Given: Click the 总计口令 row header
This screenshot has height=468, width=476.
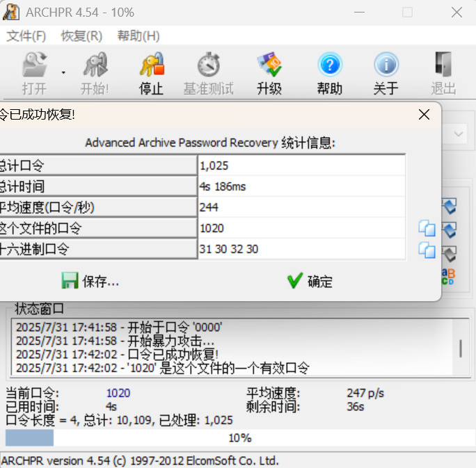Looking at the screenshot, I should click(98, 166).
